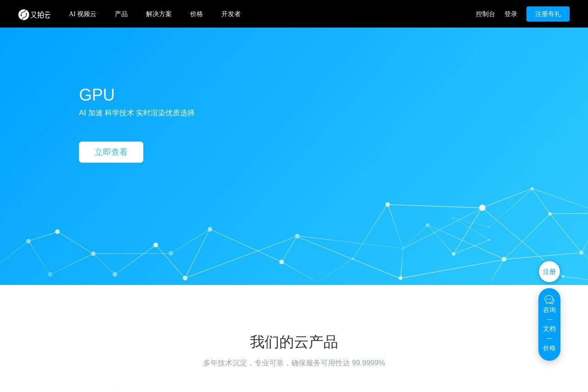Viewport: 588px width, 392px height.
Task: Click the 又拍云 logo in the header
Action: pyautogui.click(x=34, y=15)
